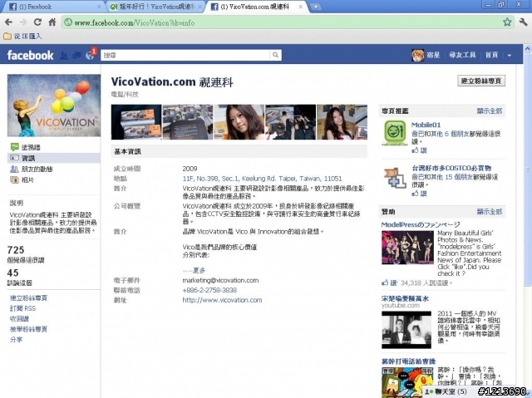Bookmark this page with the star icon
This screenshot has height=398, width=532.
507,22
